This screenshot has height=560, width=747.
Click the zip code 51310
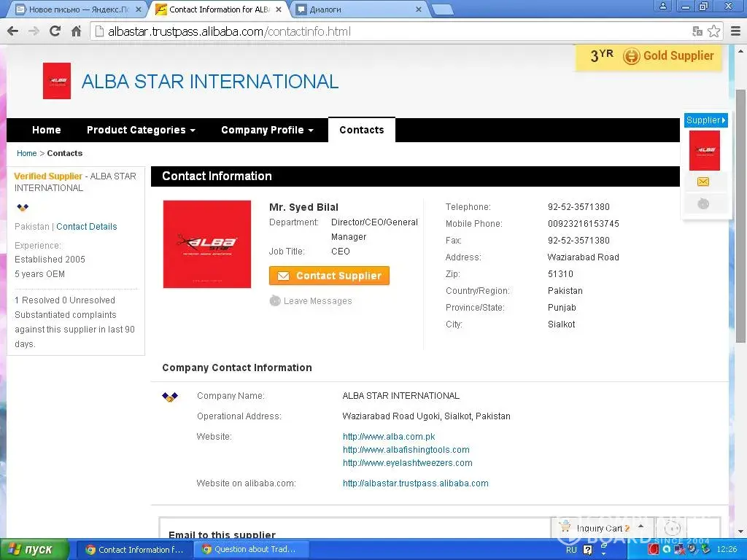[x=560, y=274]
